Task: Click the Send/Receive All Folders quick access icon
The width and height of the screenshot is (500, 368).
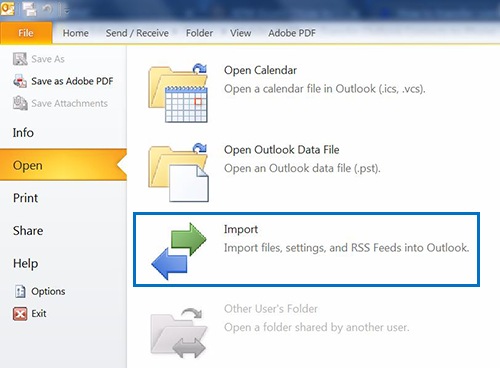Action: coord(30,9)
